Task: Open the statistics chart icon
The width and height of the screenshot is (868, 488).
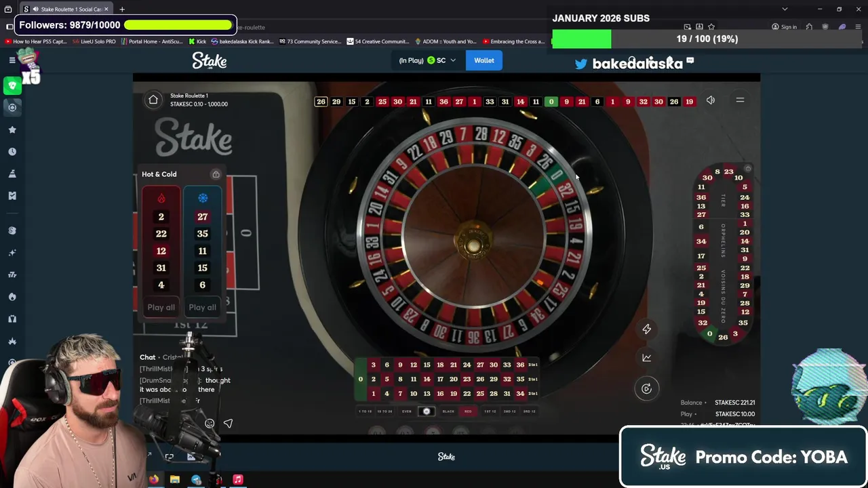Action: 647,358
